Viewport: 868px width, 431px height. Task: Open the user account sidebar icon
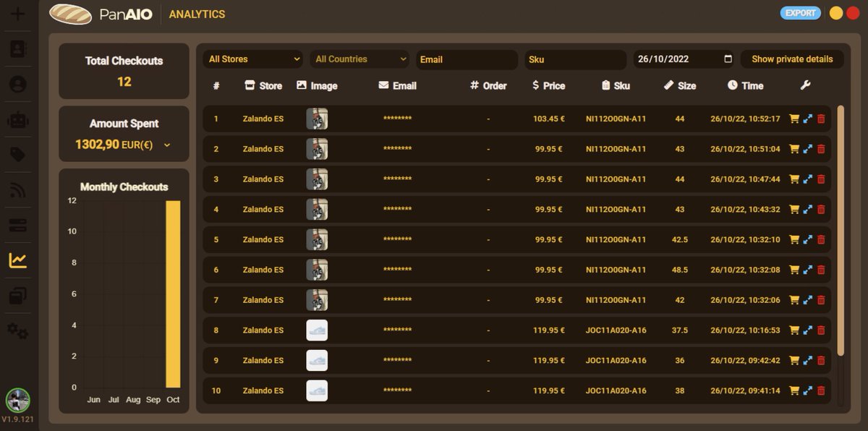[x=18, y=84]
